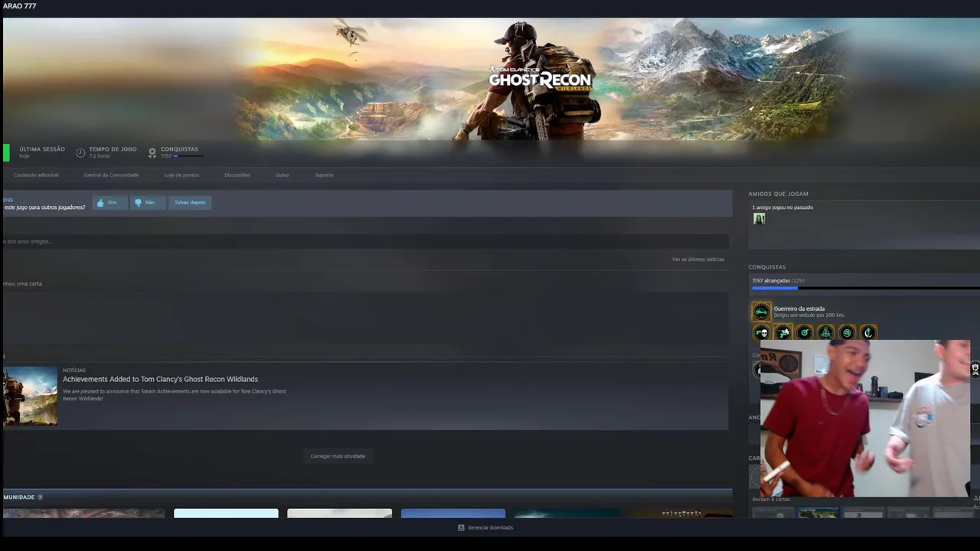Click the third small achievement icon in the row
Screen dimensions: 980x551
804,332
